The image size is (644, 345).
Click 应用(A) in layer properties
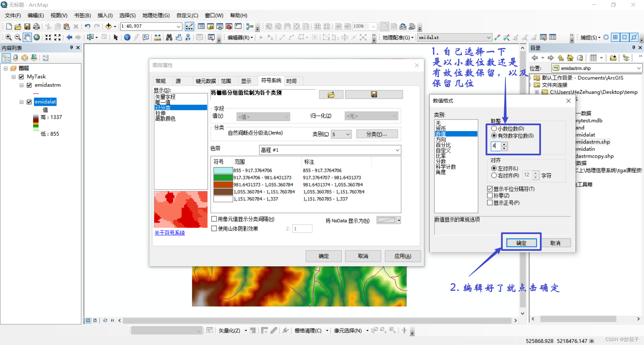pos(403,256)
